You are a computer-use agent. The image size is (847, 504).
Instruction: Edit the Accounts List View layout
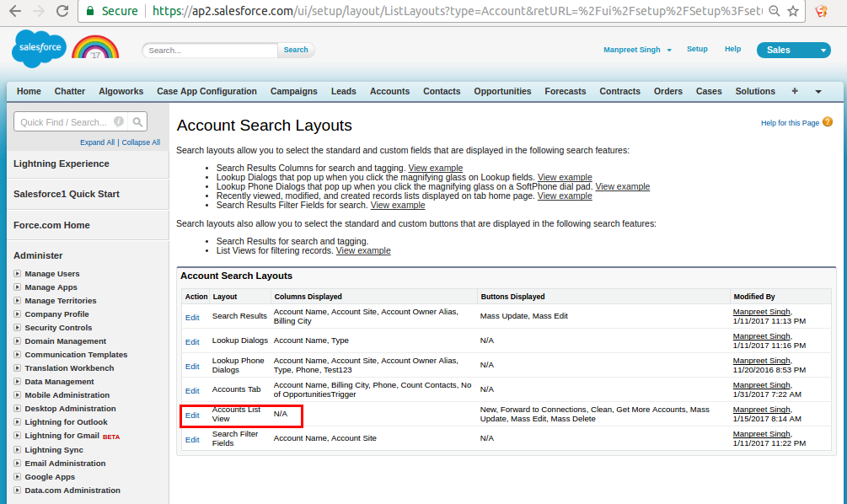(192, 416)
